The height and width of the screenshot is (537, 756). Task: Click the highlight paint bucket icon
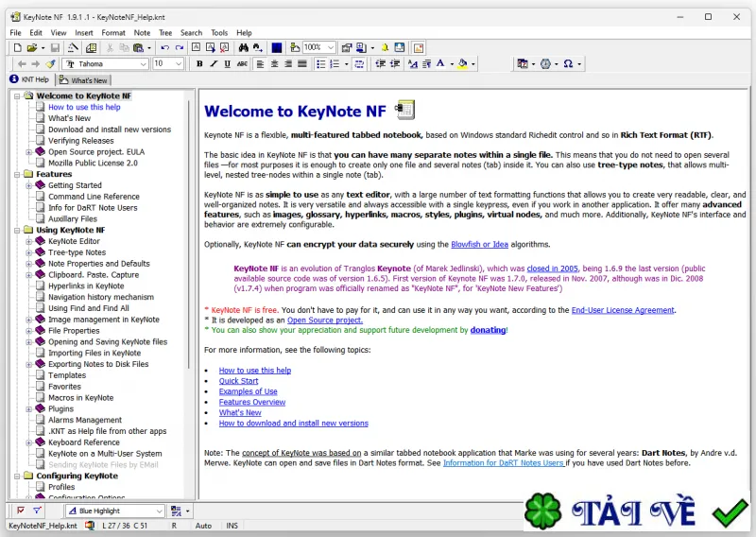(462, 63)
